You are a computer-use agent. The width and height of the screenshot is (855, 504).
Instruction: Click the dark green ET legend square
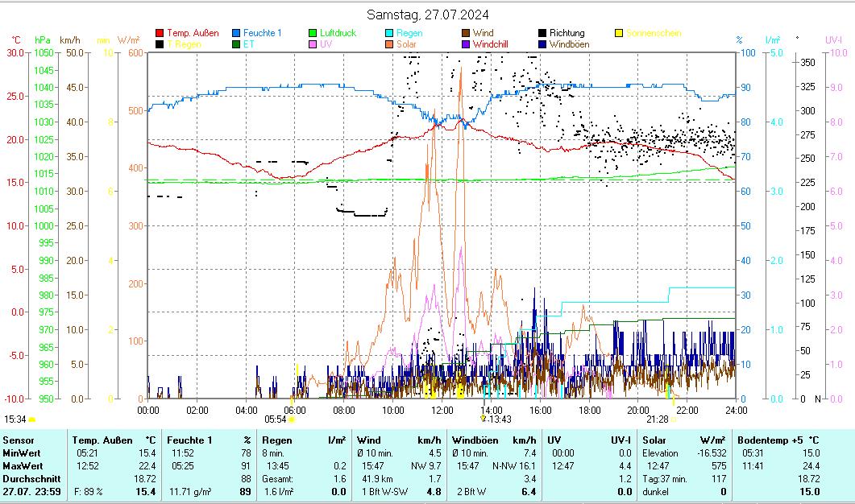(236, 44)
